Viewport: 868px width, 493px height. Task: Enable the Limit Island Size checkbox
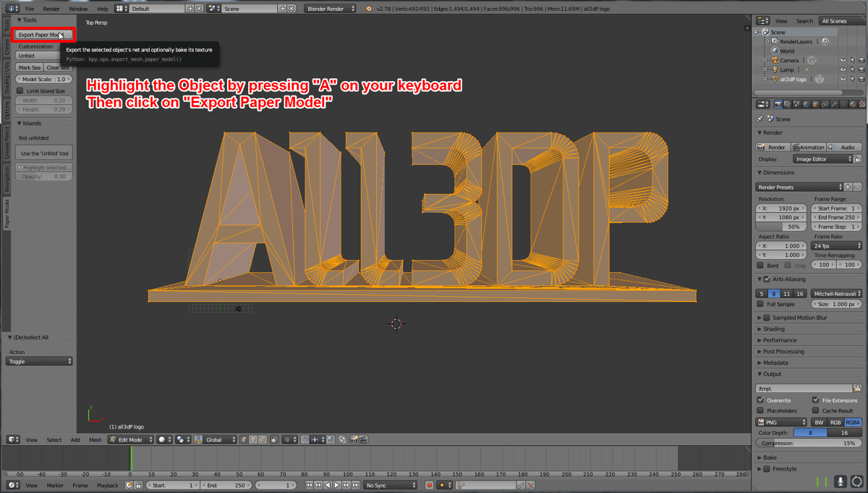[x=20, y=91]
